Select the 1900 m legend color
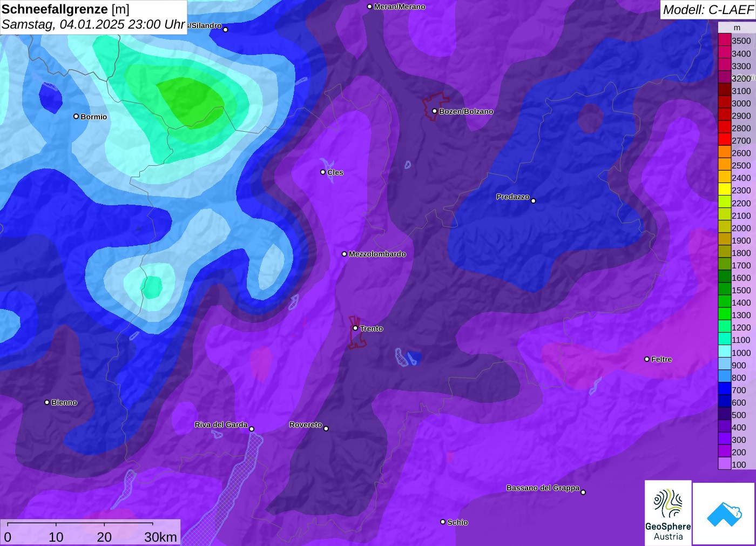 pyautogui.click(x=725, y=240)
